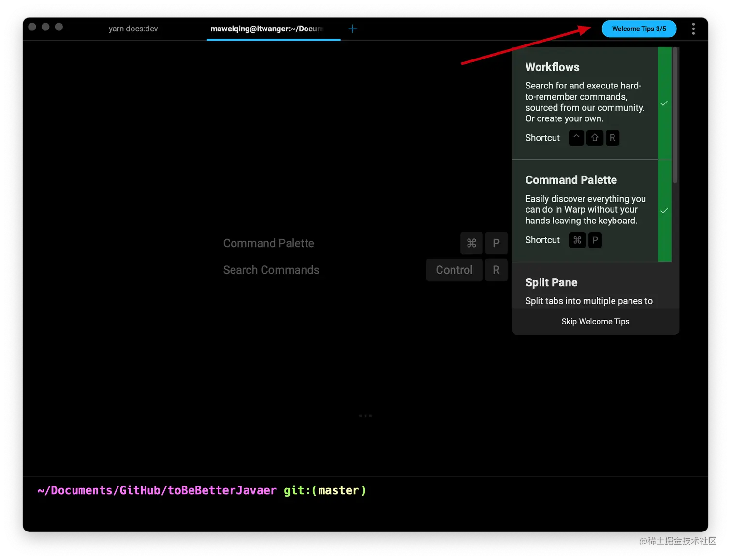Click Skip Welcome Tips
This screenshot has height=560, width=731.
point(595,322)
